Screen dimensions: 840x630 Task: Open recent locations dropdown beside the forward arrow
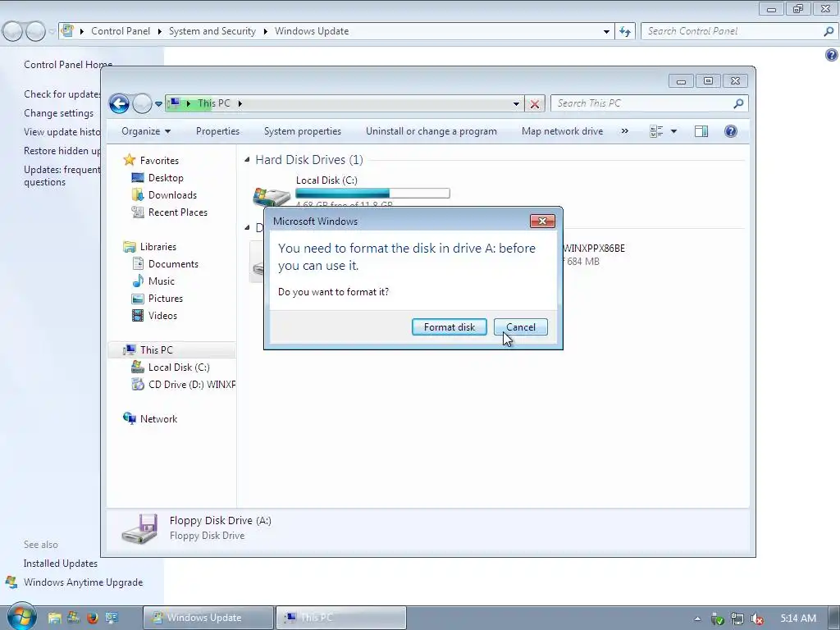tap(158, 103)
